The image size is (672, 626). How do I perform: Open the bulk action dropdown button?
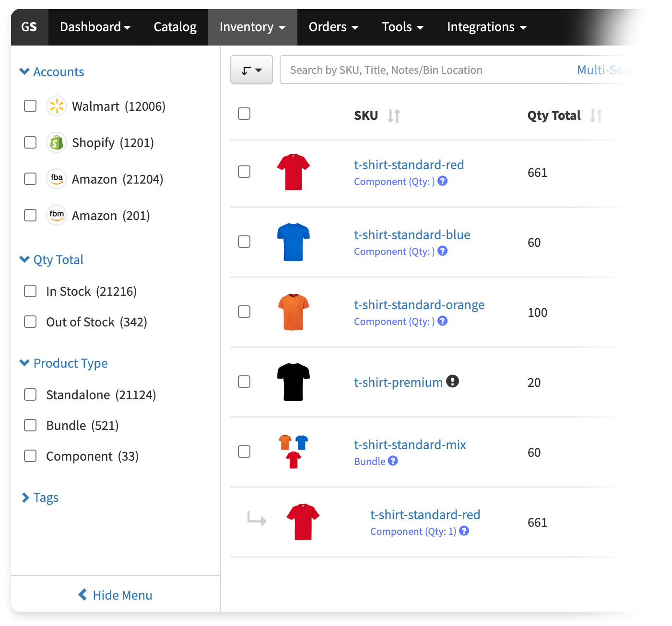tap(251, 70)
